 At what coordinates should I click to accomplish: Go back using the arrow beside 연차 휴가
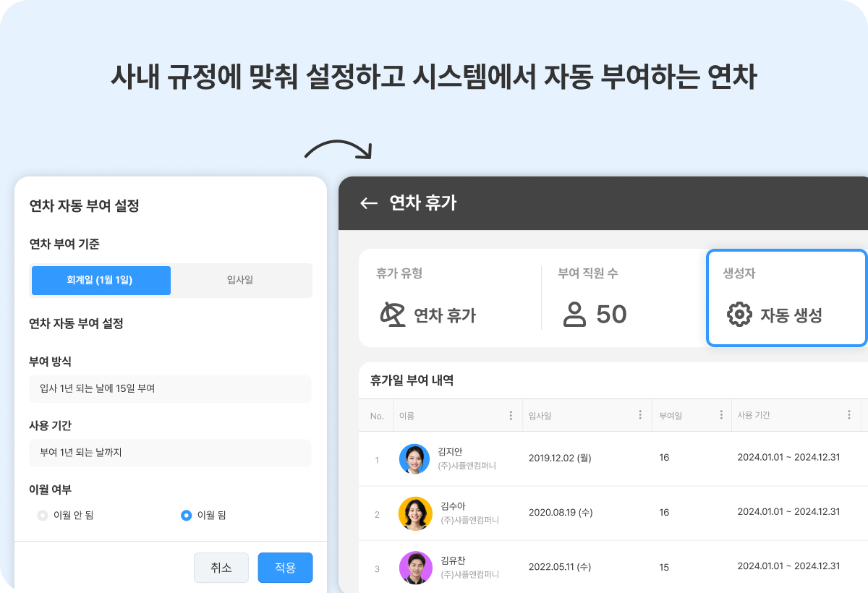[x=369, y=203]
